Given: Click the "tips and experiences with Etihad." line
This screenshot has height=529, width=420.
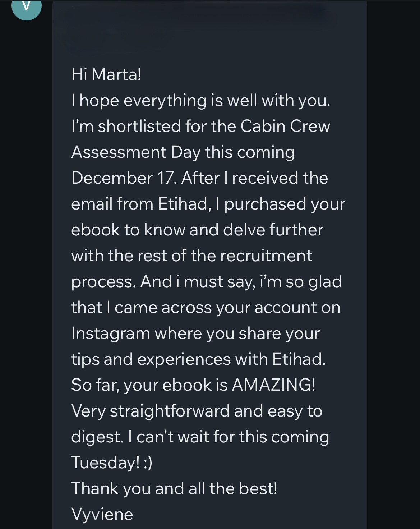Looking at the screenshot, I should [x=198, y=359].
